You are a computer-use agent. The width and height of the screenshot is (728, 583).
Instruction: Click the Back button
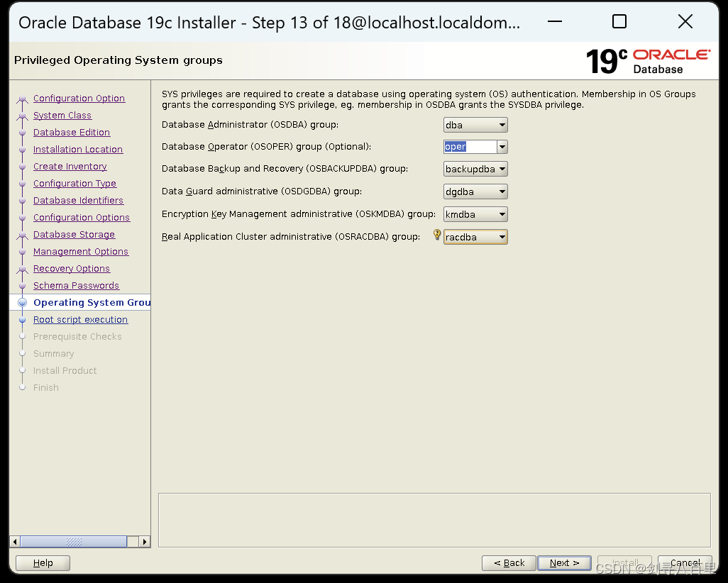coord(509,562)
